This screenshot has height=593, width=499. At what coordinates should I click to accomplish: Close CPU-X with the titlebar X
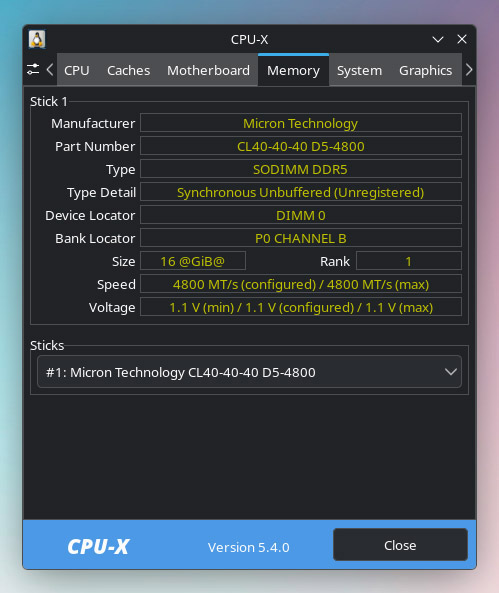point(462,39)
